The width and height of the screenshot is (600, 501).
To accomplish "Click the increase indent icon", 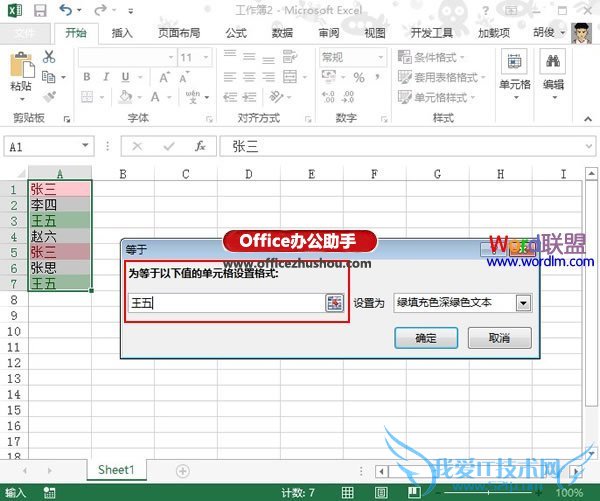I will (x=249, y=97).
